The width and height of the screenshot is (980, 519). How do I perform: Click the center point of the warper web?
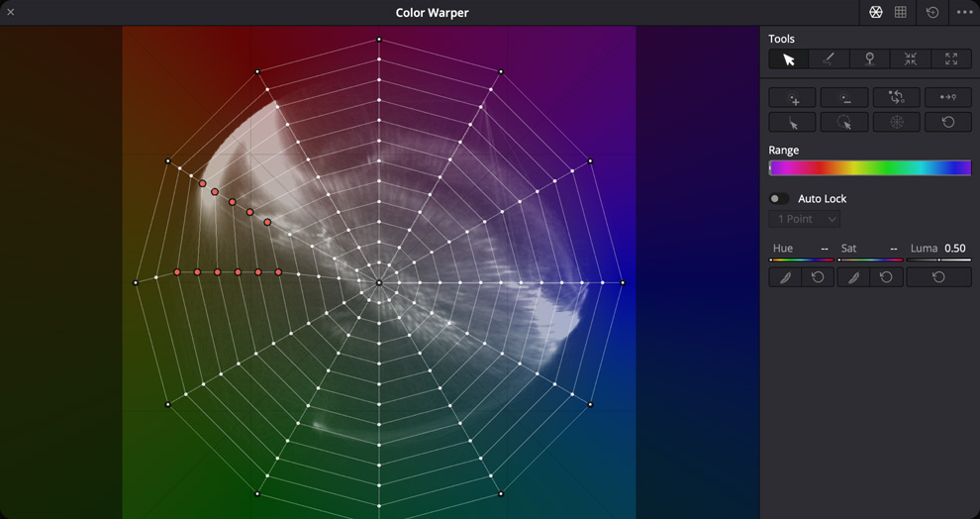[379, 283]
